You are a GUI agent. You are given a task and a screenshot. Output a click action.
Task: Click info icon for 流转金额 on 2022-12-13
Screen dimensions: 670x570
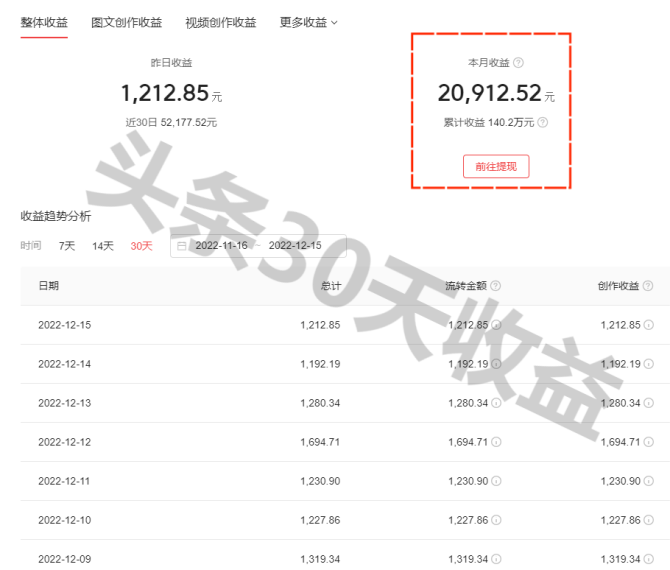[x=496, y=403]
